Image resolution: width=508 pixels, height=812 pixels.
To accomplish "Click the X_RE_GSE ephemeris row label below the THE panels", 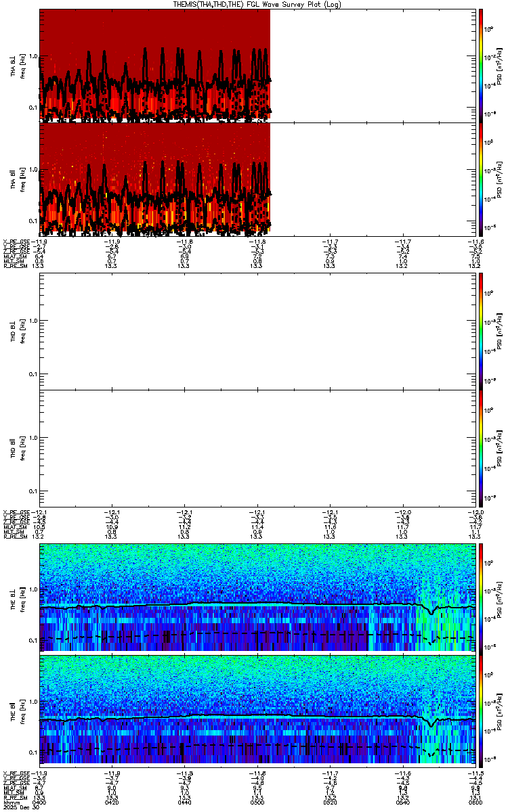I will (16, 773).
